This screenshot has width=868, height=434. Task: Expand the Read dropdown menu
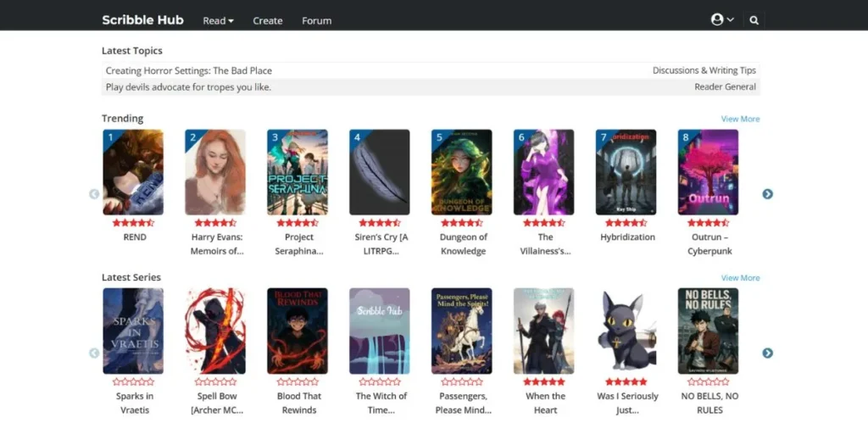pos(218,21)
